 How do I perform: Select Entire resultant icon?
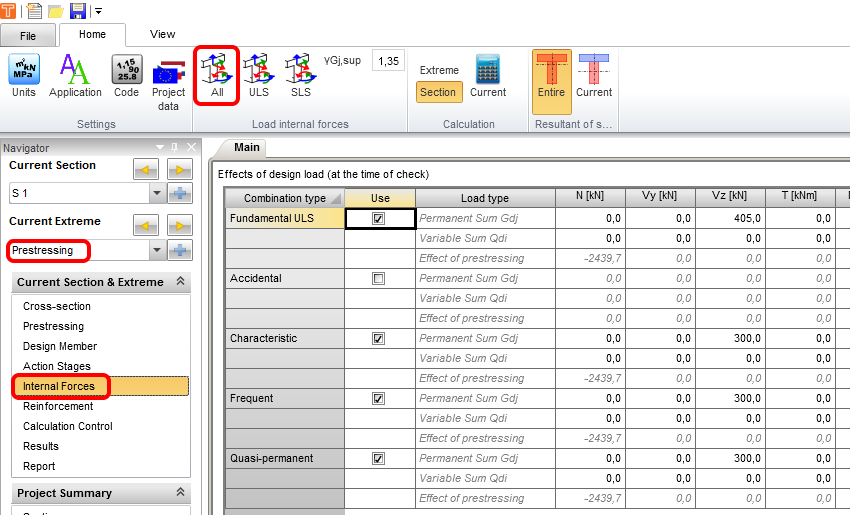pyautogui.click(x=551, y=76)
